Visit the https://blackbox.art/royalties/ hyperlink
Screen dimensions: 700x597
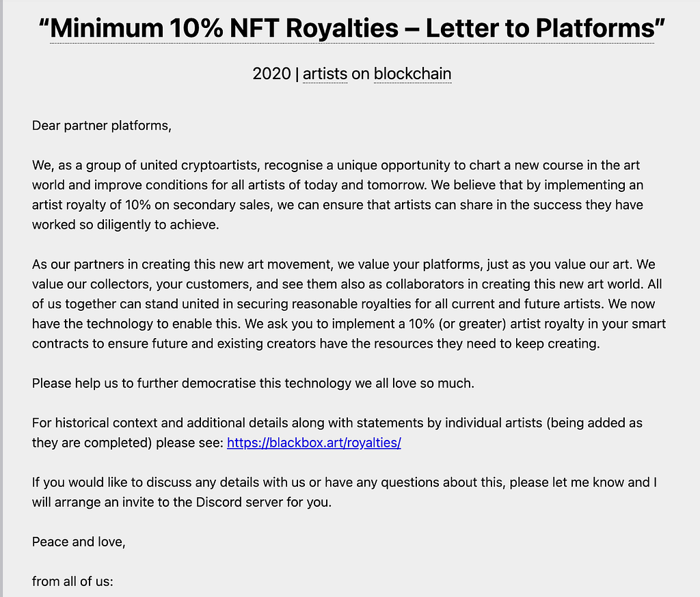tap(314, 443)
